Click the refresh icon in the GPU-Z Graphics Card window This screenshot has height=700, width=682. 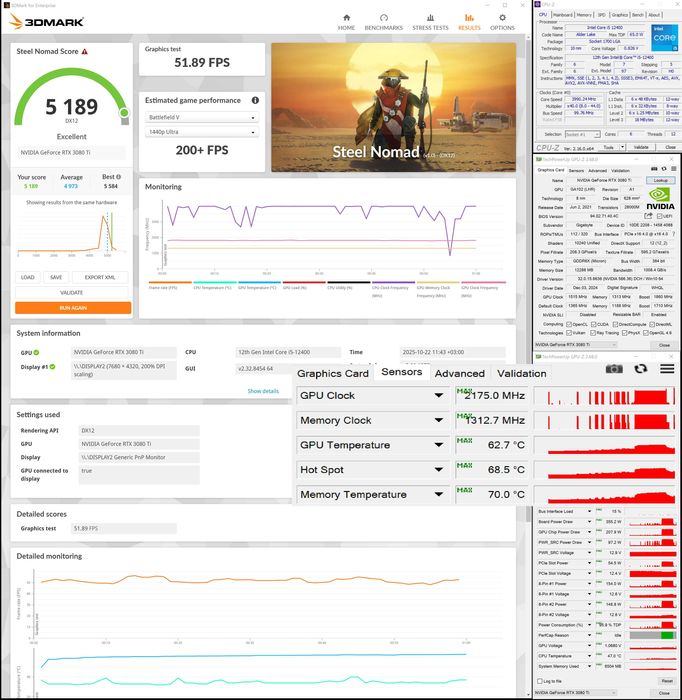[x=664, y=169]
